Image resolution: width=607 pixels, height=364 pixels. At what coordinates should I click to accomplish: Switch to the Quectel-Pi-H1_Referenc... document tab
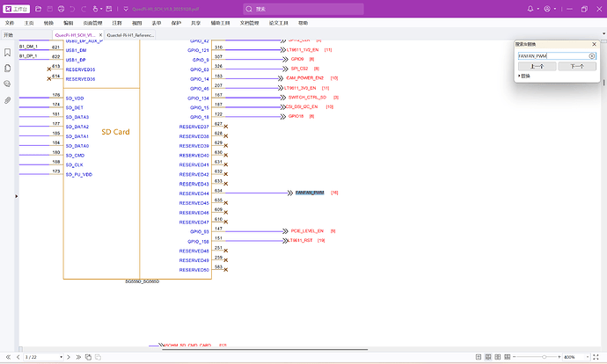point(130,35)
